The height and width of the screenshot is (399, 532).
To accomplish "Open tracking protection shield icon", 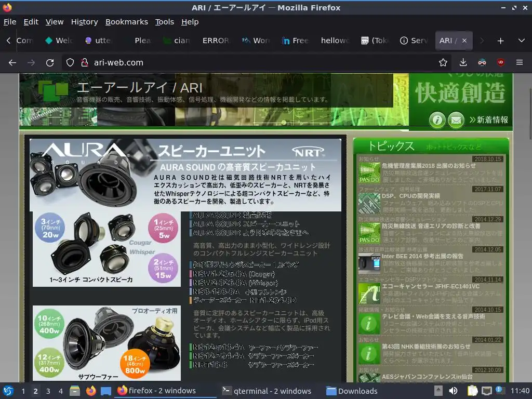I will (x=70, y=62).
